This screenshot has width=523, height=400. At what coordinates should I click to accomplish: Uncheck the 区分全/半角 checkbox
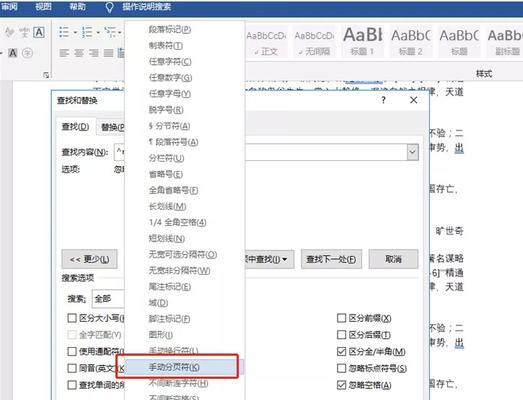coord(341,351)
